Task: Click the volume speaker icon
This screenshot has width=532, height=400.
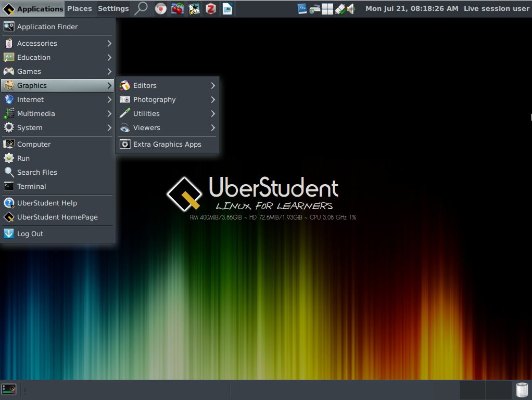Action: tap(351, 8)
